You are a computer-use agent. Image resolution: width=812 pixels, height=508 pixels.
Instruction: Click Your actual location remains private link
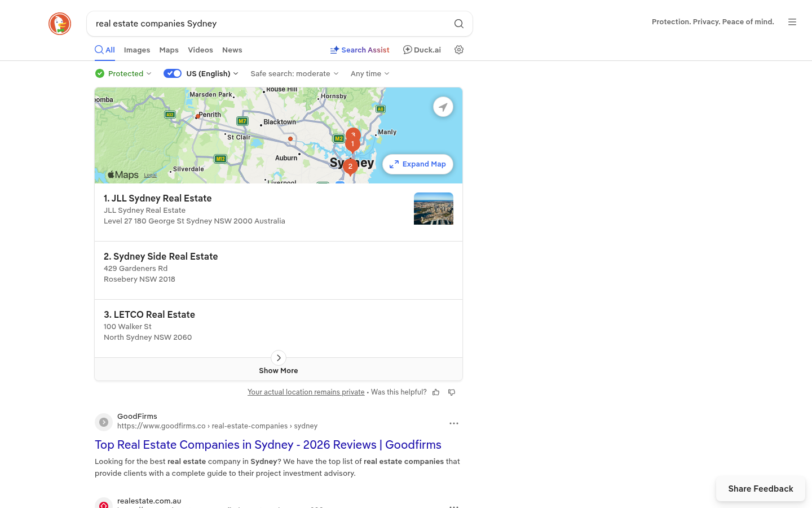coord(306,392)
